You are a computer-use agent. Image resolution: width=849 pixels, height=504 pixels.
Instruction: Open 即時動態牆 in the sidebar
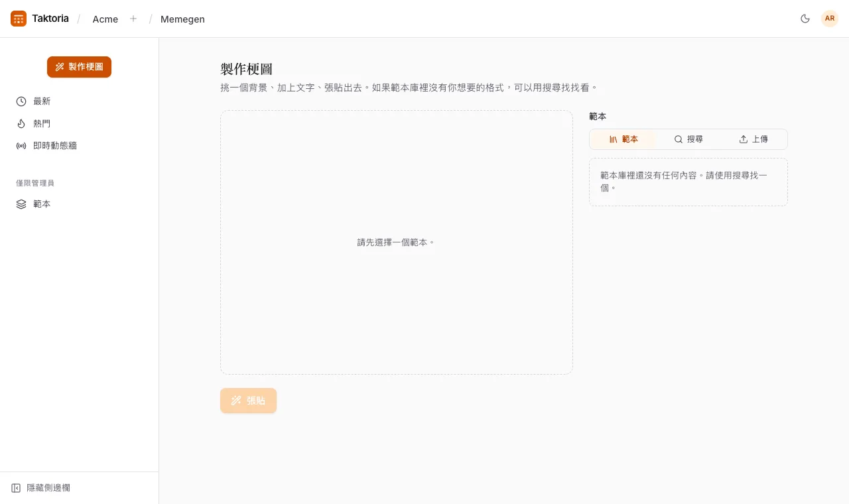pyautogui.click(x=79, y=145)
